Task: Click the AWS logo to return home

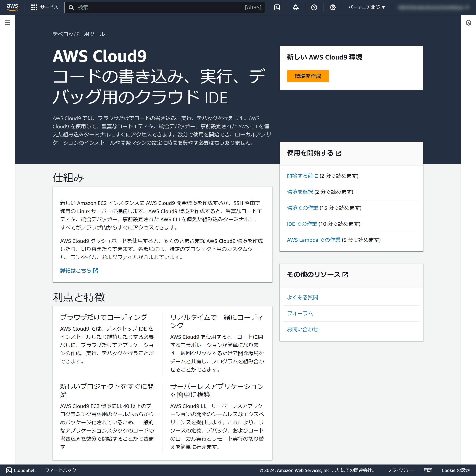Action: (12, 7)
